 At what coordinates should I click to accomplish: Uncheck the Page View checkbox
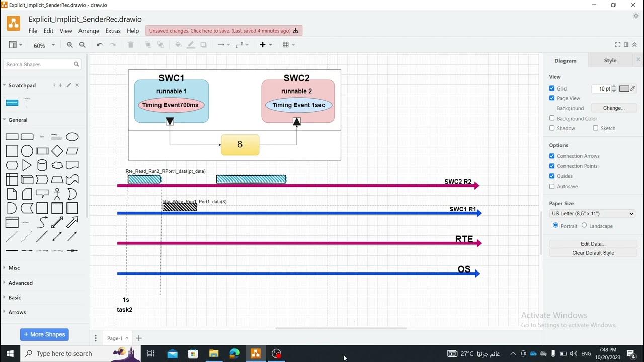click(552, 98)
